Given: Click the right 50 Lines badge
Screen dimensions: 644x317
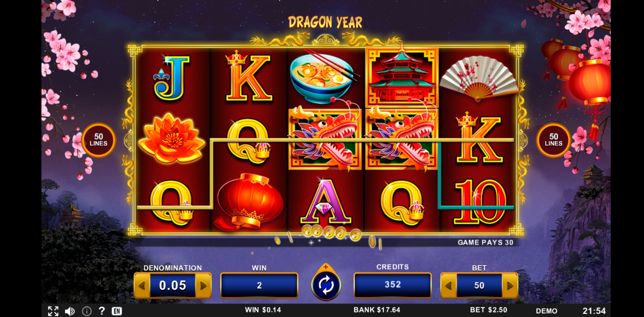Looking at the screenshot, I should coord(553,140).
